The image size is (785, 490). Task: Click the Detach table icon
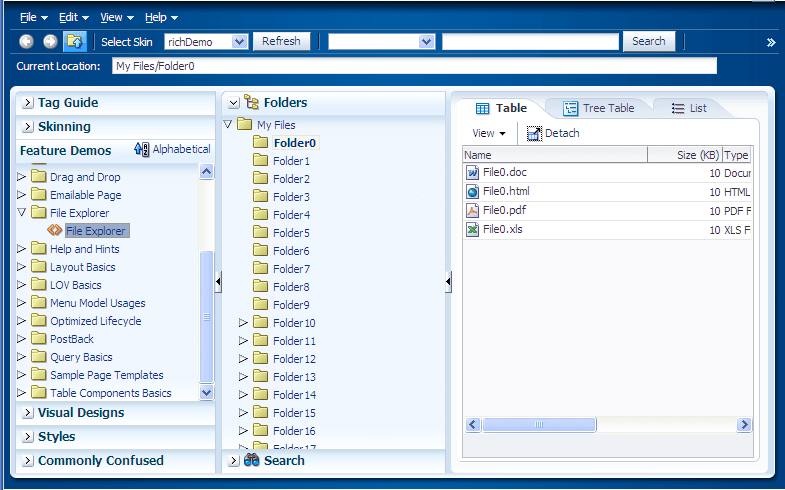(534, 134)
